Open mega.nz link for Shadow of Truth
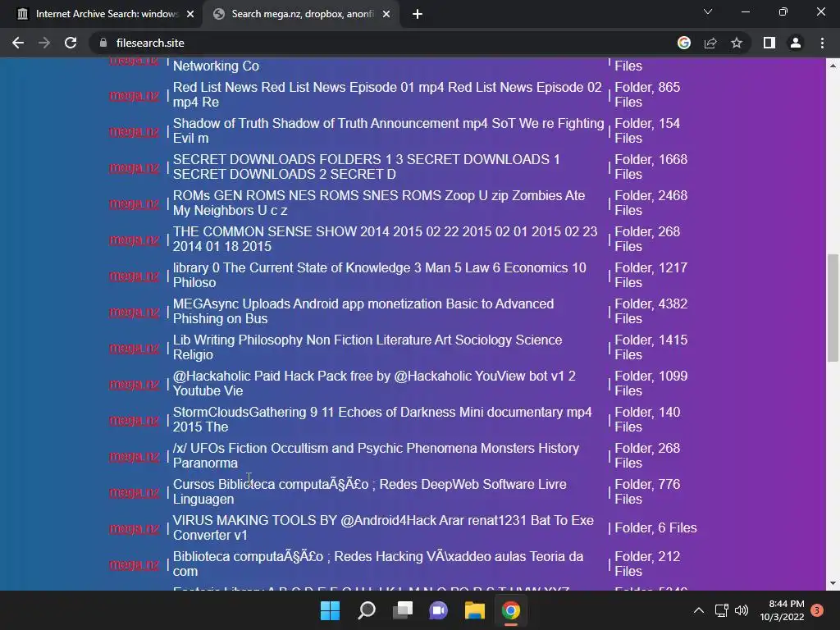 point(135,131)
